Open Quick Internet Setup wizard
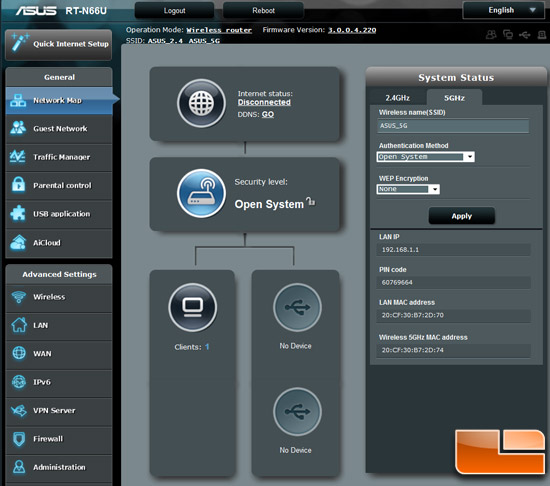The width and height of the screenshot is (550, 486). [x=59, y=45]
